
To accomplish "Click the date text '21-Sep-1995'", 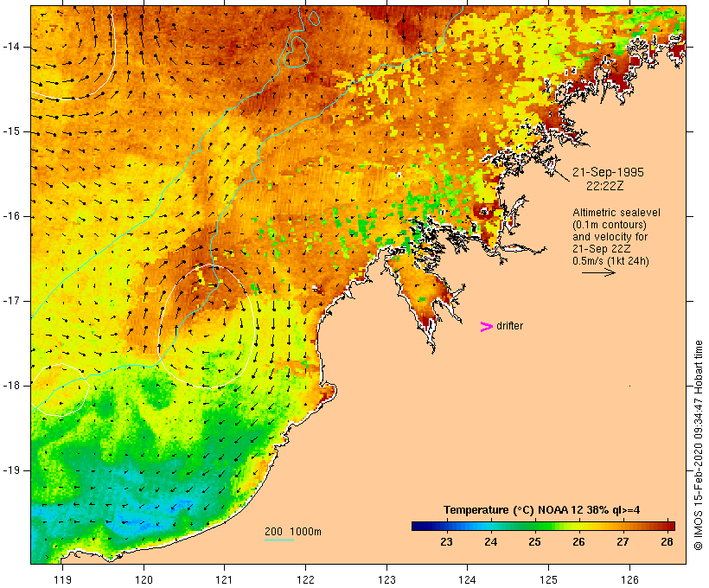I will (x=608, y=172).
